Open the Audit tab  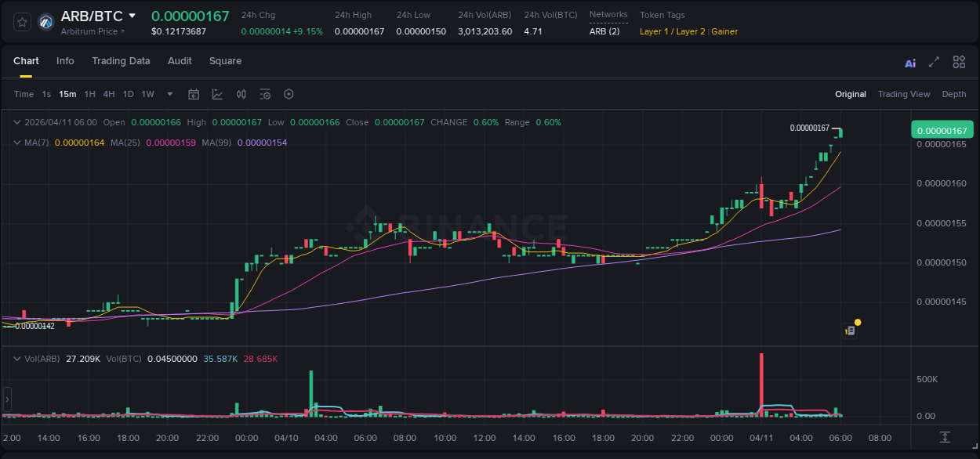coord(180,61)
